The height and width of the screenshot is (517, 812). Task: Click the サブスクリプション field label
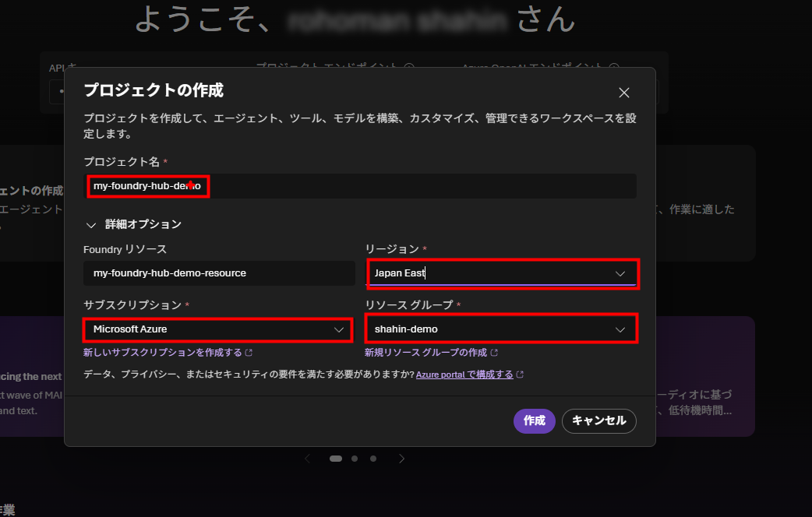pyautogui.click(x=132, y=304)
